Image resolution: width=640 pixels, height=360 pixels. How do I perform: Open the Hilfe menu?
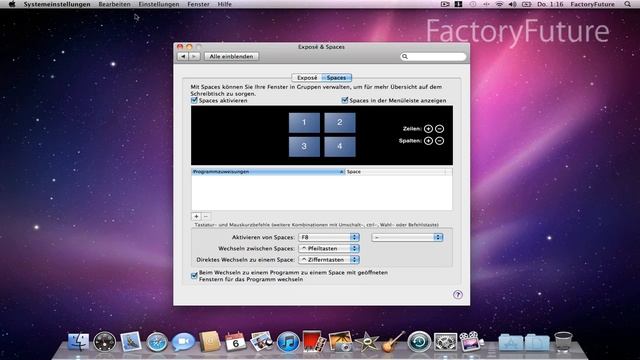pos(224,4)
